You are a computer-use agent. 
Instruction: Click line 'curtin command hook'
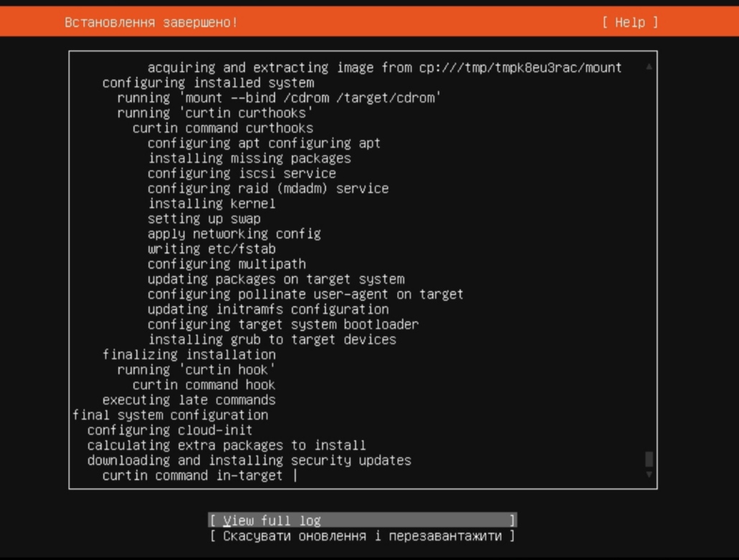tap(204, 384)
